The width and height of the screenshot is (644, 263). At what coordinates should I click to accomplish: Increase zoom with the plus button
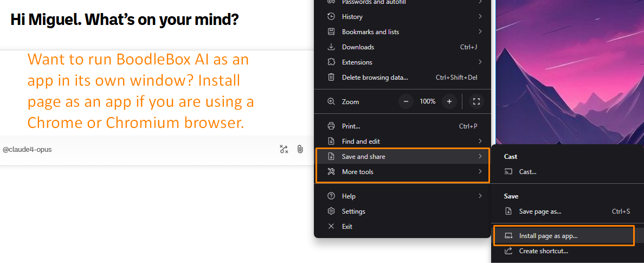click(x=449, y=101)
